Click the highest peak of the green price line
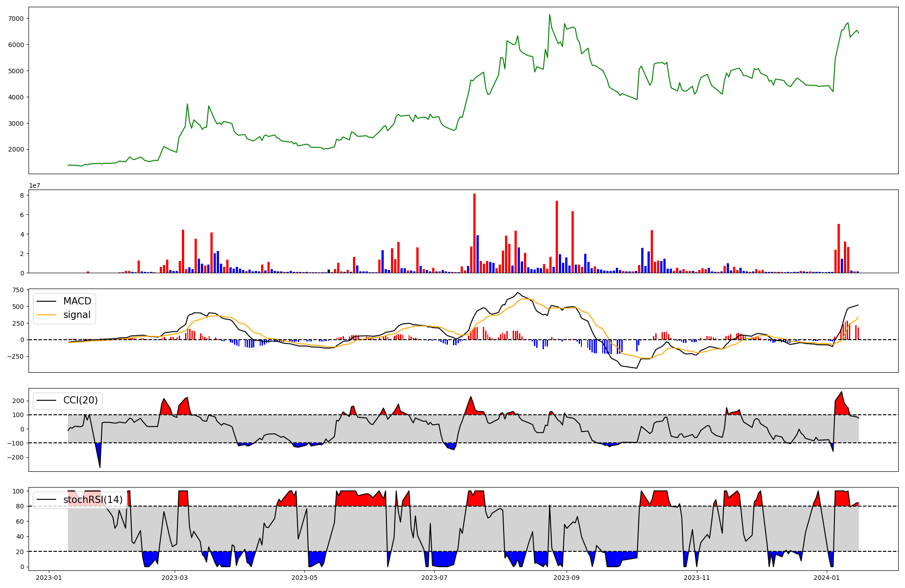The height and width of the screenshot is (588, 905). tap(549, 15)
